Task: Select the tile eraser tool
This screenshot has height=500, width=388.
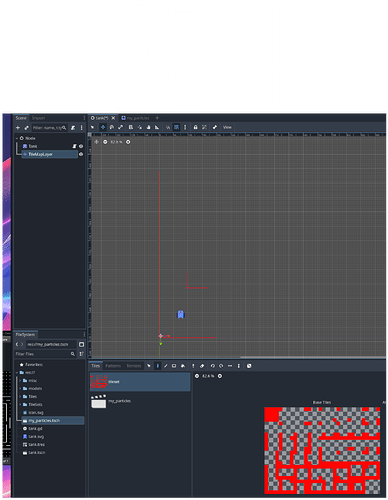Action: click(202, 366)
